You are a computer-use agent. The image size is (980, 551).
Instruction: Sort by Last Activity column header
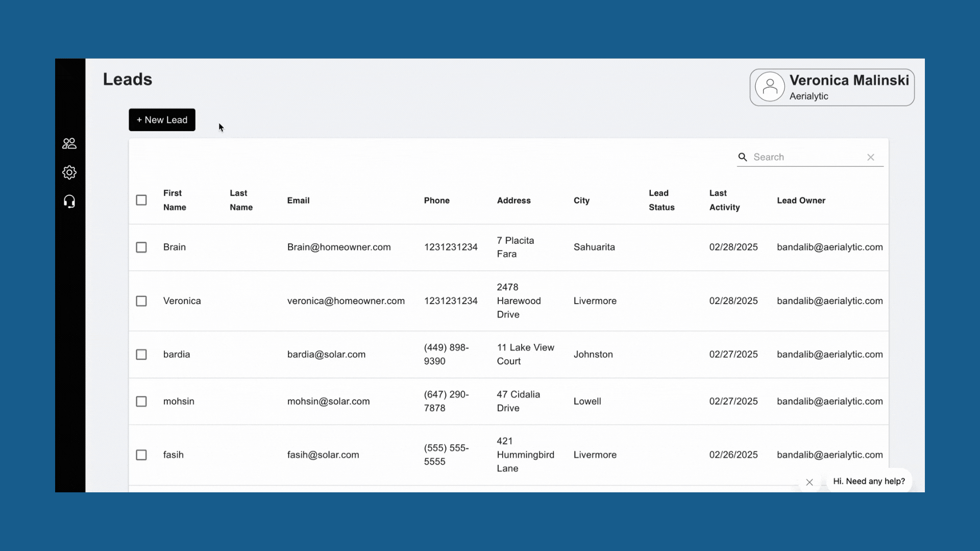(x=724, y=200)
